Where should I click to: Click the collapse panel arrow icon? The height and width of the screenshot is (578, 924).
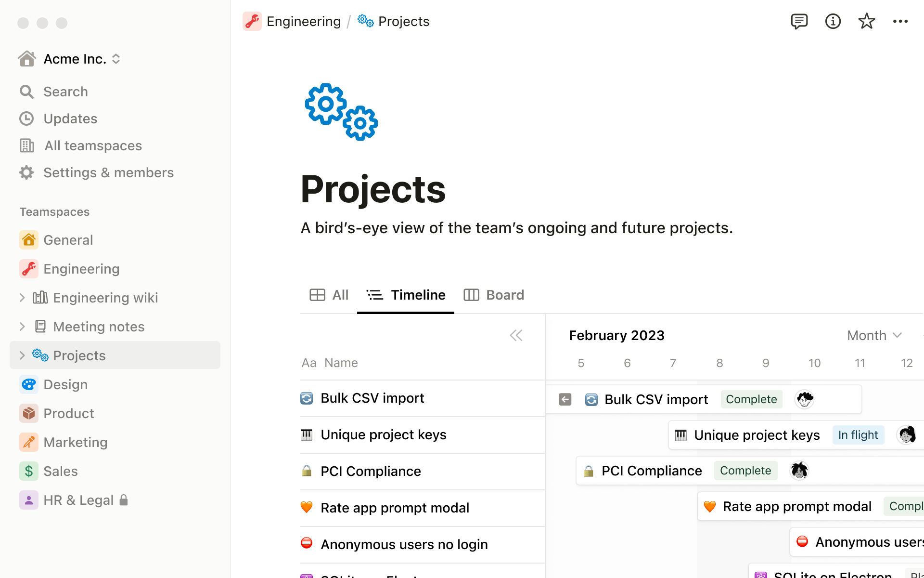515,335
